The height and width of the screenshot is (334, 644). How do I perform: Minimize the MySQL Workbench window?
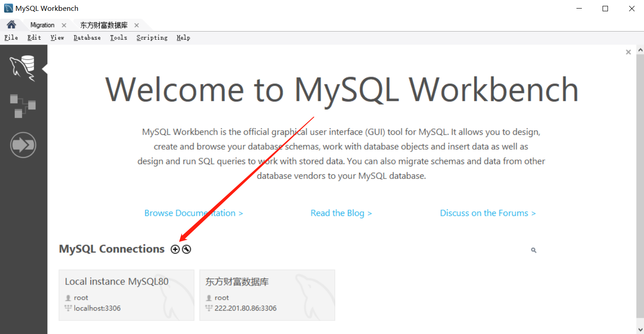click(x=579, y=9)
